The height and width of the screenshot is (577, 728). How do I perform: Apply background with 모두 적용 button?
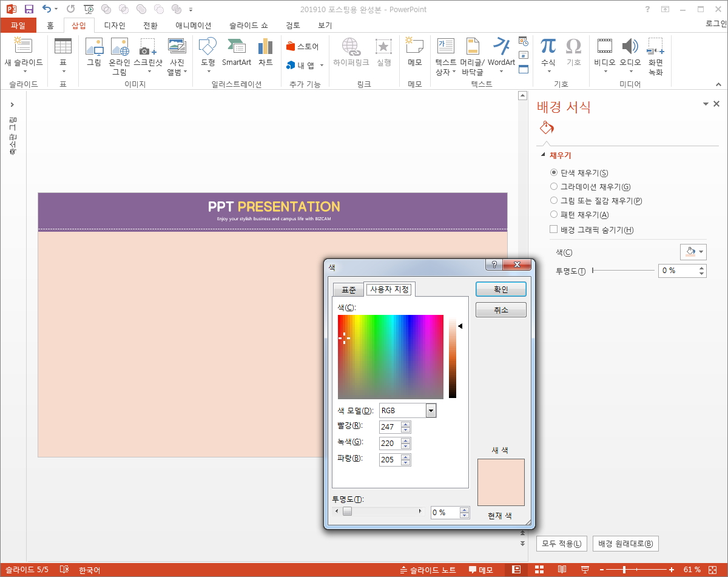562,544
